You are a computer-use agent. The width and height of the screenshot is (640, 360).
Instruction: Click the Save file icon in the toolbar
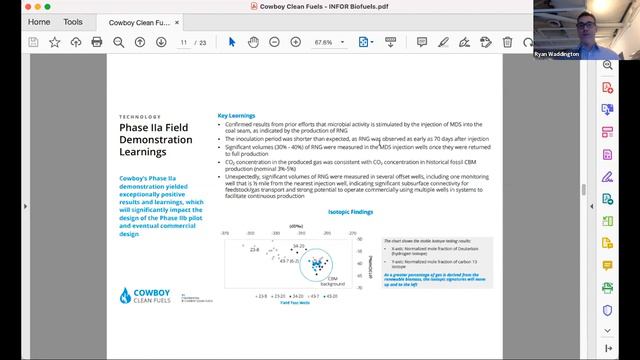coord(33,42)
